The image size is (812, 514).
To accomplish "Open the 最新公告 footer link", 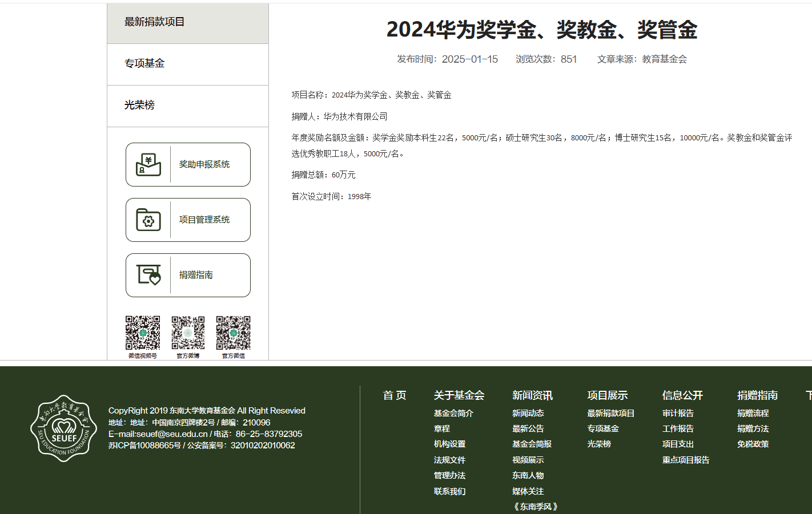I will point(528,428).
